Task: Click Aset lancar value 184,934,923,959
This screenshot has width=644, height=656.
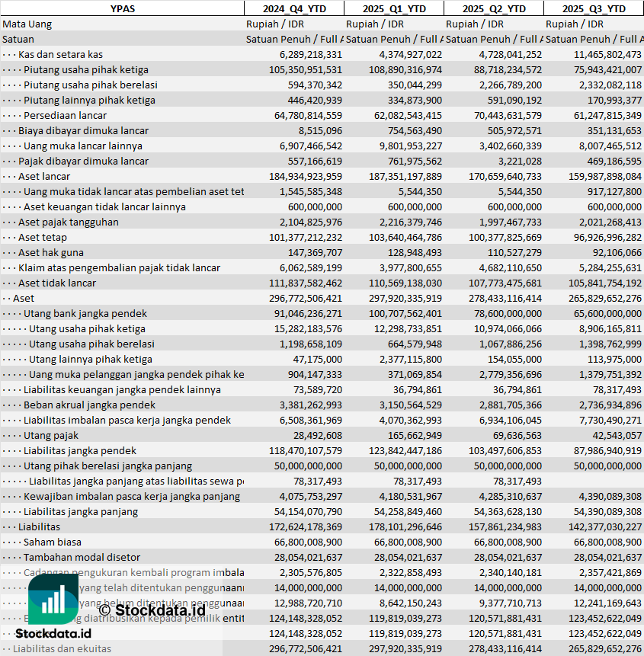Action: 305,177
